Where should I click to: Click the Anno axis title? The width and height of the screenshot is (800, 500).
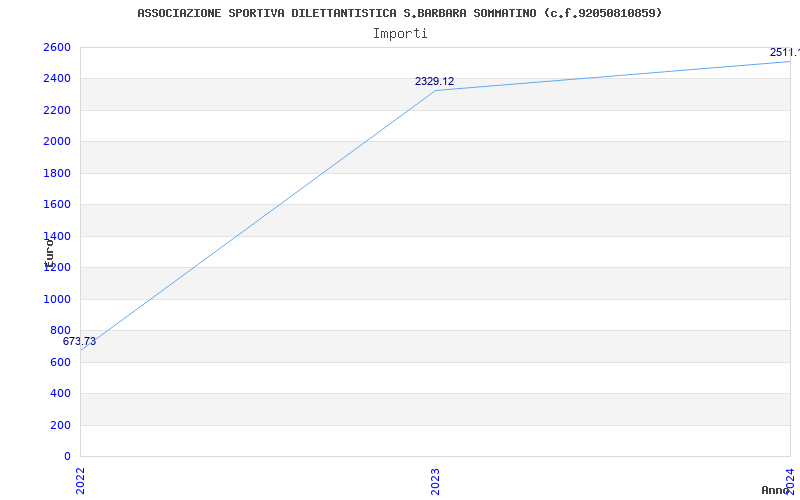[775, 490]
